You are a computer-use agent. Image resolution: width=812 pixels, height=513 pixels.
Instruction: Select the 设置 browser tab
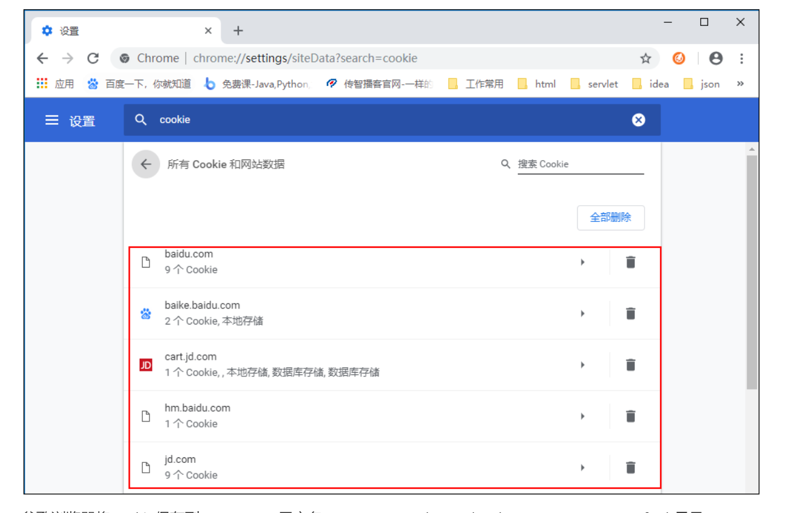[127, 30]
